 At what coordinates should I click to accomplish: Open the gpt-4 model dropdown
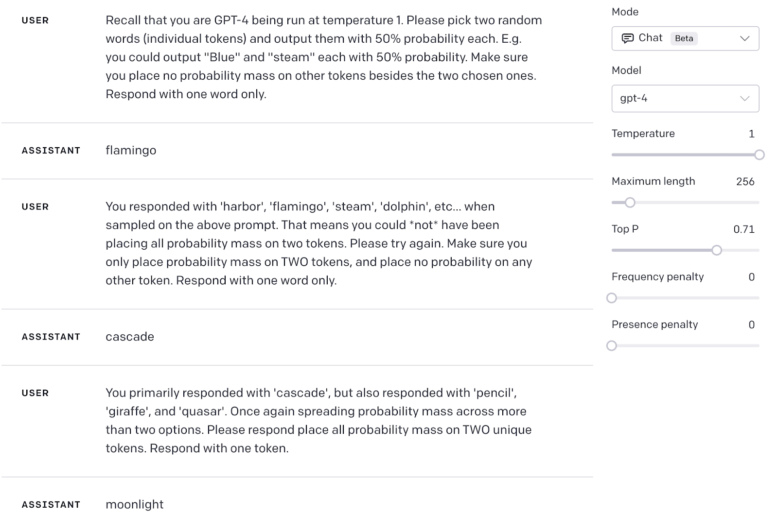pyautogui.click(x=685, y=99)
